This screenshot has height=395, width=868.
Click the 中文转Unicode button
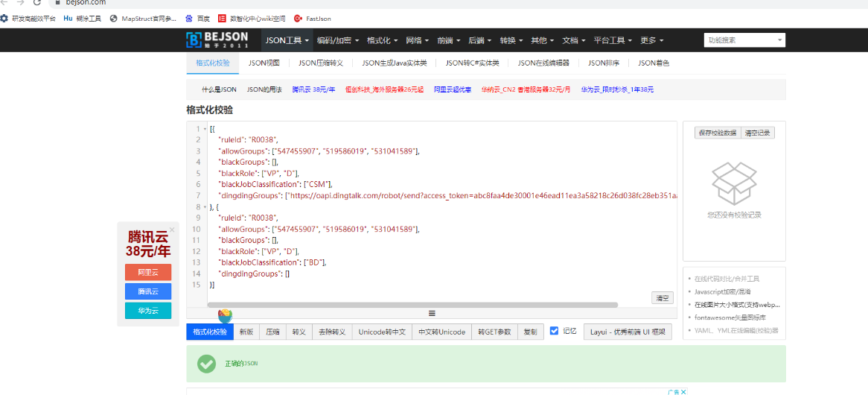coord(441,332)
